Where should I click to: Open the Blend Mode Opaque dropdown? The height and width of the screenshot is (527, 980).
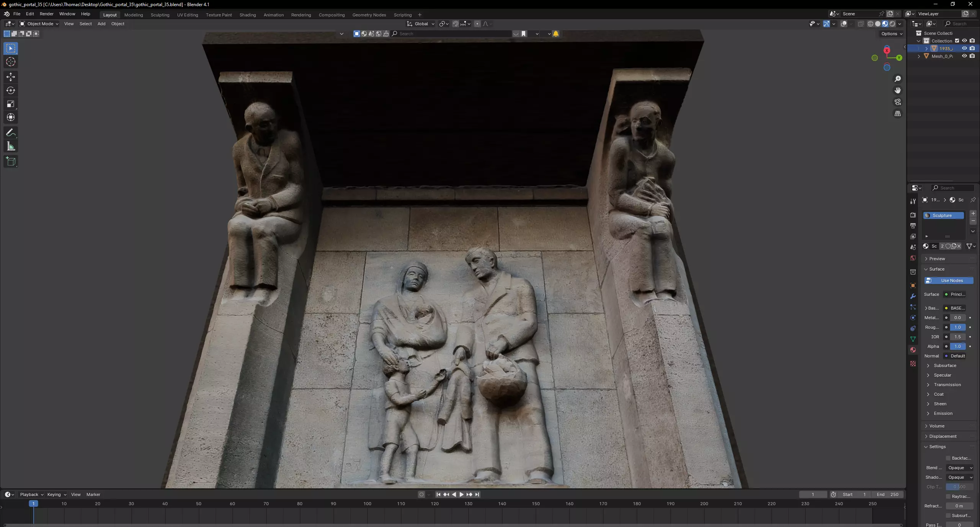coord(960,468)
